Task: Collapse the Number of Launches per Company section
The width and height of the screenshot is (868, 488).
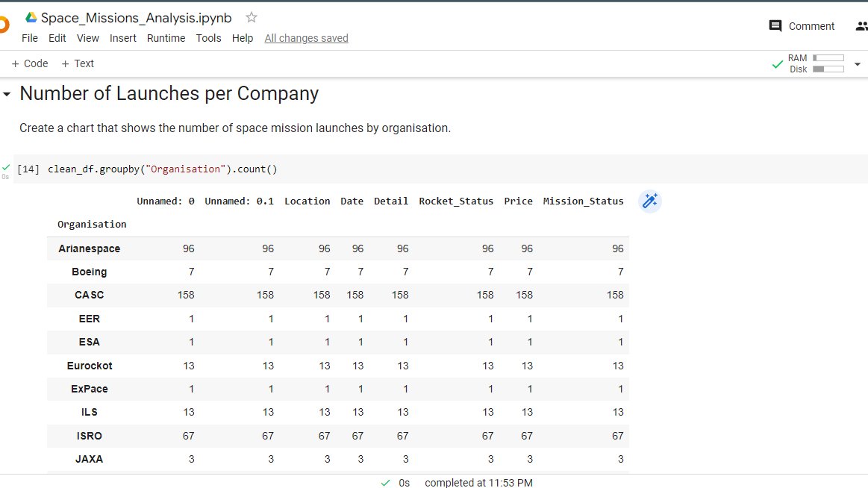Action: coord(7,95)
